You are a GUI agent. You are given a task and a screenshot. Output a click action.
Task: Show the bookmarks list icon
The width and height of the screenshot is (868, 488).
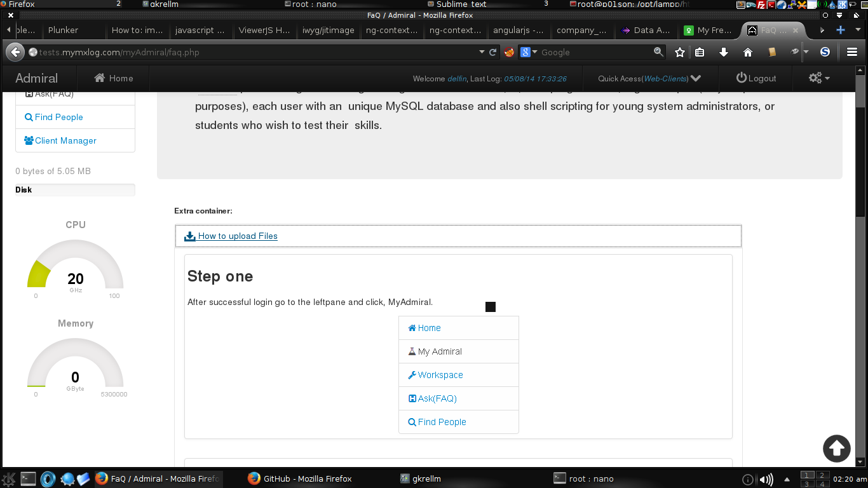[700, 52]
